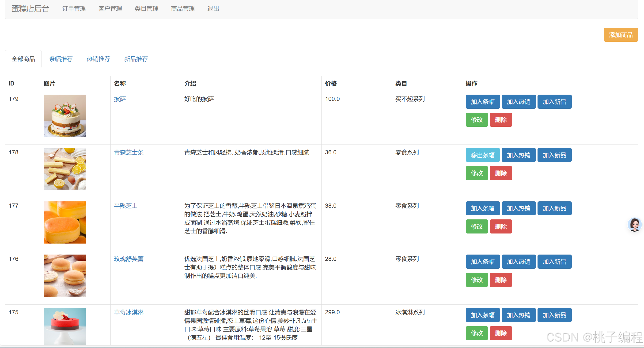Click the 披萨 cake thumbnail image
Viewport: 644px width, 348px height.
click(64, 116)
